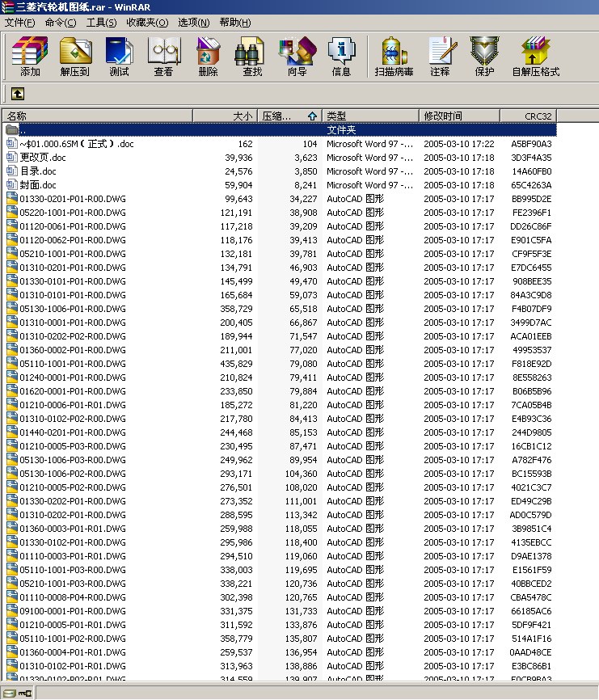Select file 01310-0201-P01-R00.DWG
599x700 pixels.
click(73, 268)
